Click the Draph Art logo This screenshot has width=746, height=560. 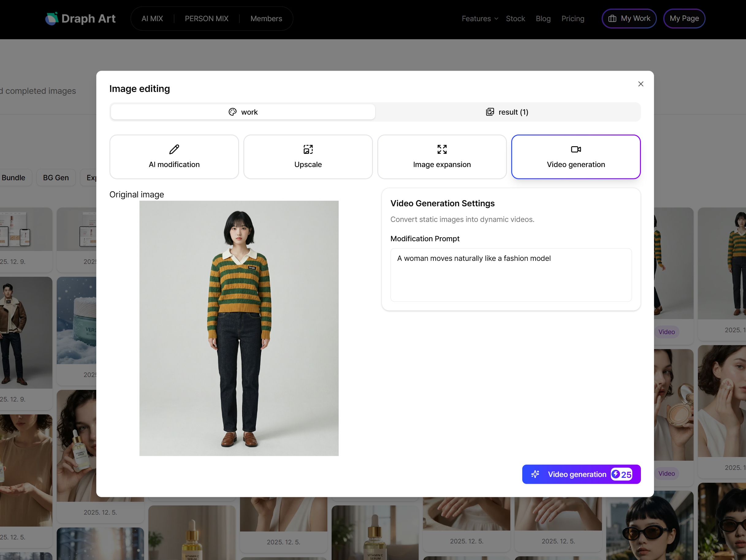coord(80,19)
